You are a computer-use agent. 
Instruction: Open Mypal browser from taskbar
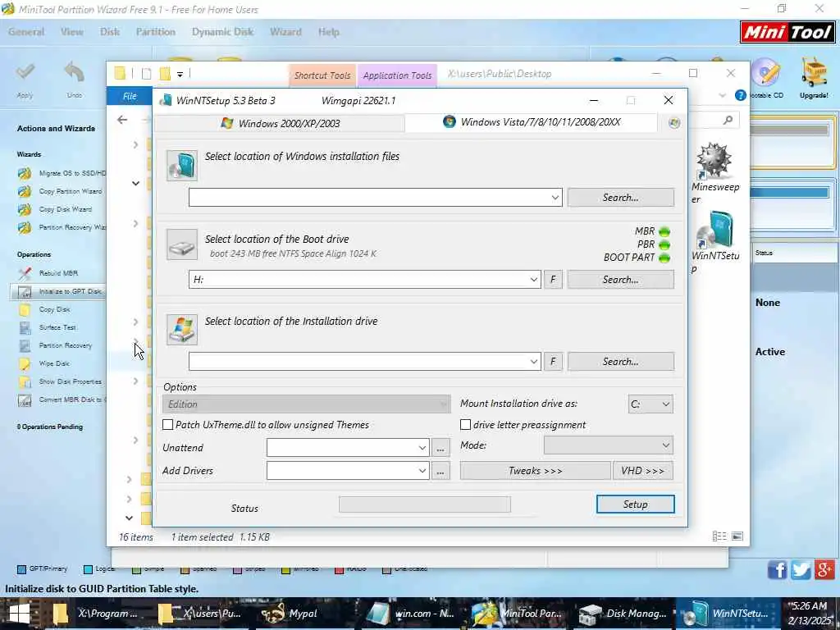tap(291, 614)
